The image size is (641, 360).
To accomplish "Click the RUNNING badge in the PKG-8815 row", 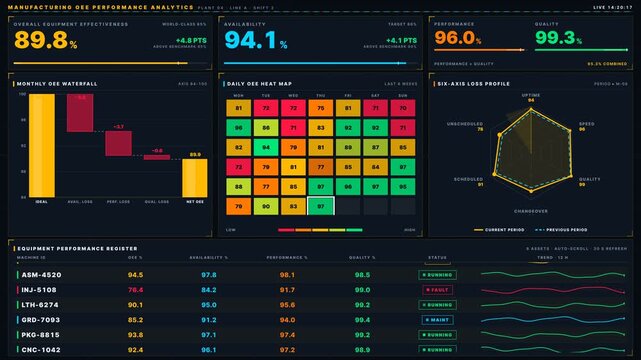I will click(x=437, y=335).
